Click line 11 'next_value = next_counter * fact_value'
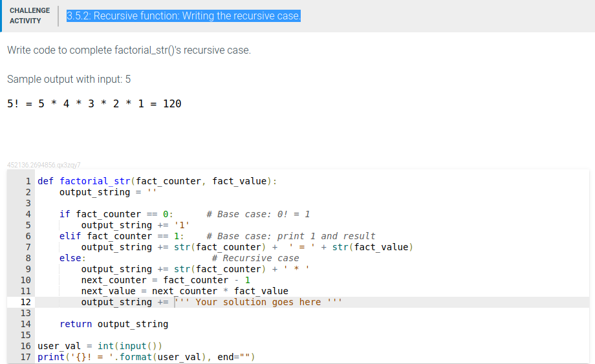This screenshot has width=595, height=364. [x=184, y=291]
